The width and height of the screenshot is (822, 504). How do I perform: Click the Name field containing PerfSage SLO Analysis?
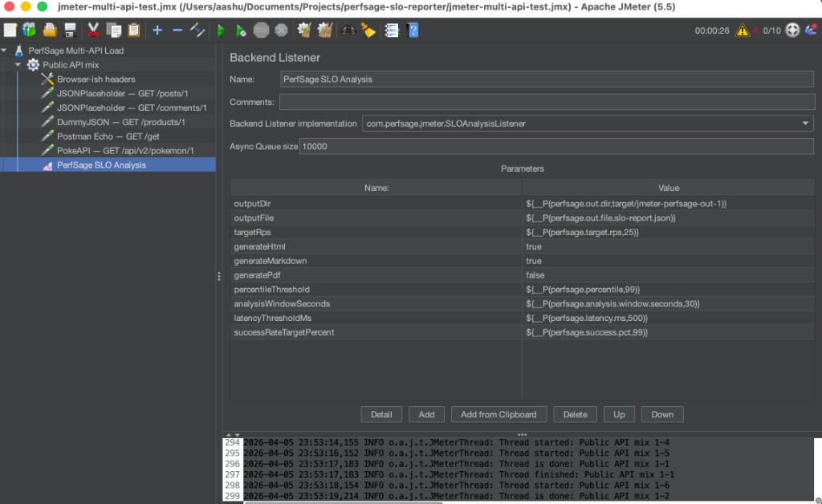(547, 79)
